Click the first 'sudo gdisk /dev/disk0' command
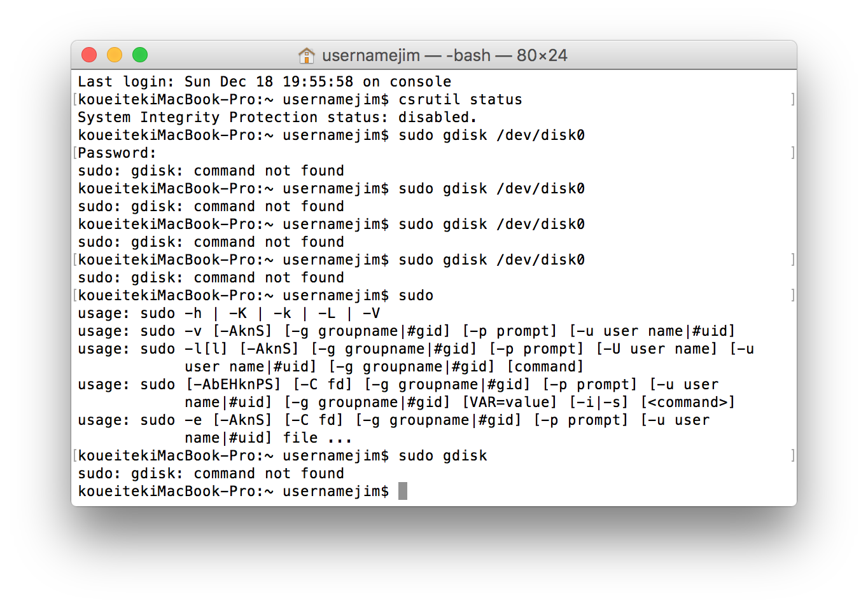Viewport: 868px width, 608px height. click(491, 135)
